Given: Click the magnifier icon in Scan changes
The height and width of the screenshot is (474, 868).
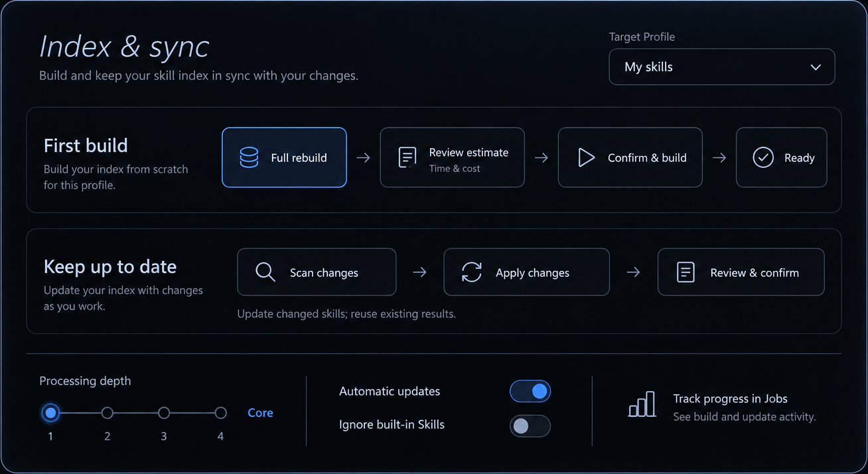Looking at the screenshot, I should tap(265, 272).
